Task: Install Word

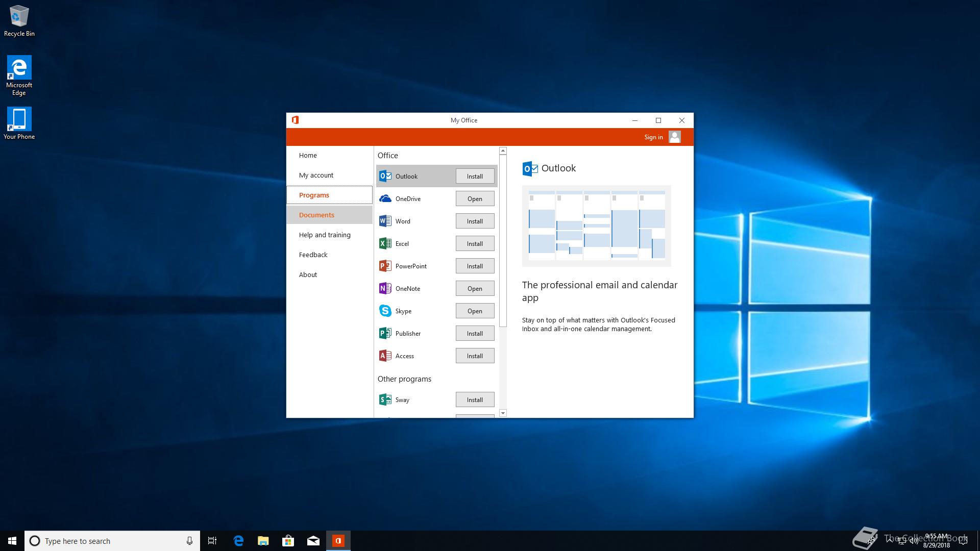Action: pos(475,221)
